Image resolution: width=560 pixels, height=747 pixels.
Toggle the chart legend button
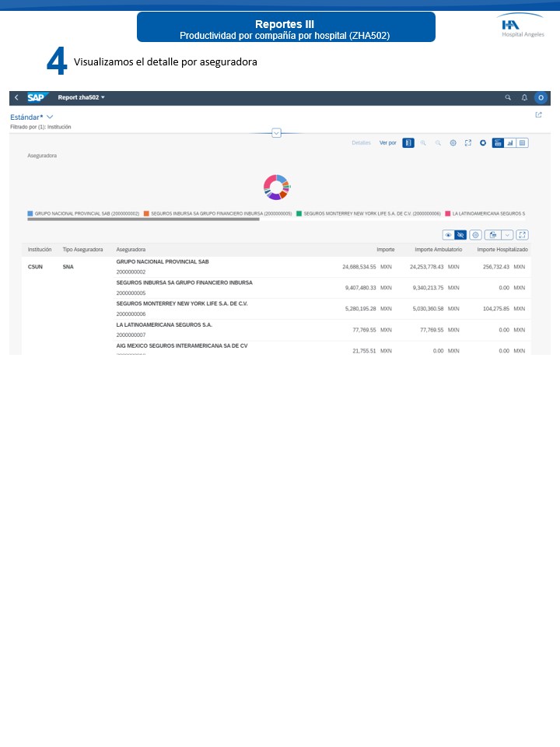(x=408, y=143)
